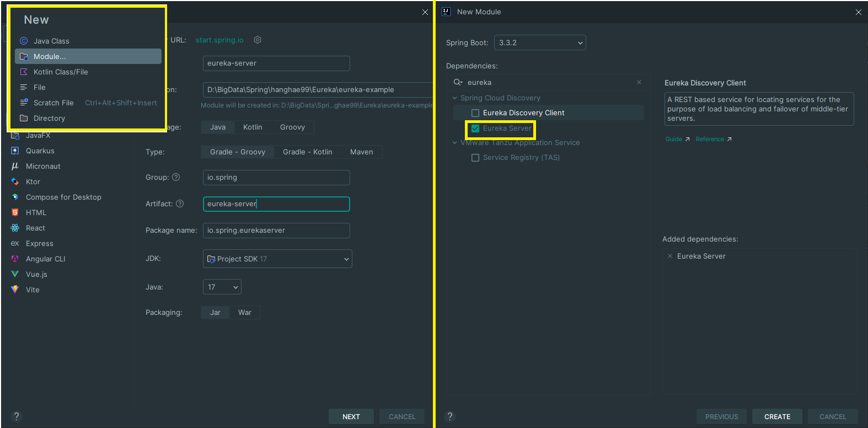Screen dimensions: 868x428
Task: Click the IntelliJ logo in right dialog title
Action: (446, 12)
